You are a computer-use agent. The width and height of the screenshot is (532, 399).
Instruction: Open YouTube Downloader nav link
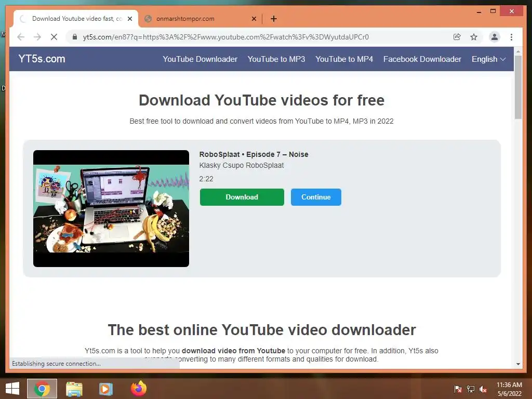tap(200, 59)
